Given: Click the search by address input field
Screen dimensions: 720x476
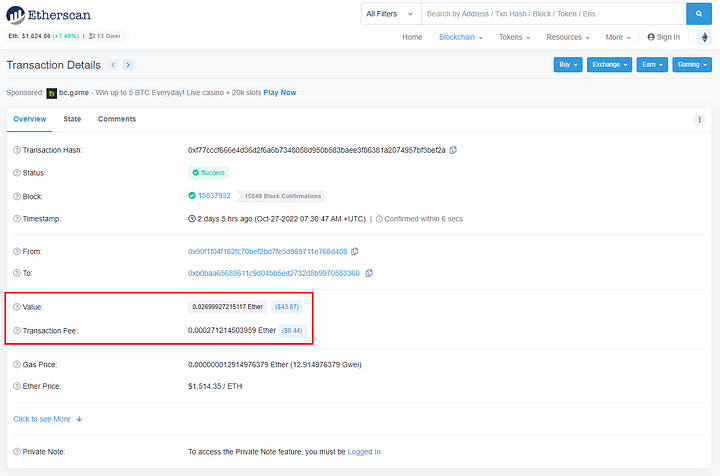Looking at the screenshot, I should point(552,14).
